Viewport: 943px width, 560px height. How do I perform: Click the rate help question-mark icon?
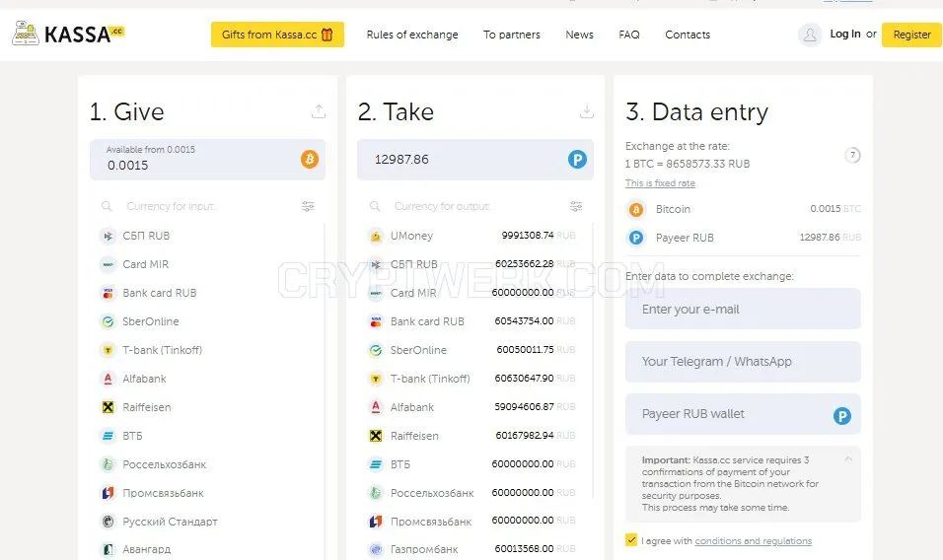pos(852,155)
